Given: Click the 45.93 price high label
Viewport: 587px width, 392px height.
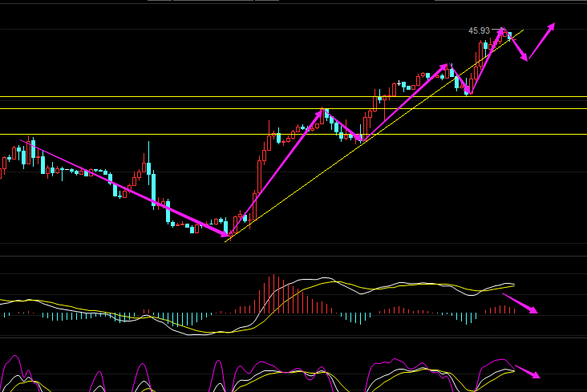Looking at the screenshot, I should tap(479, 30).
